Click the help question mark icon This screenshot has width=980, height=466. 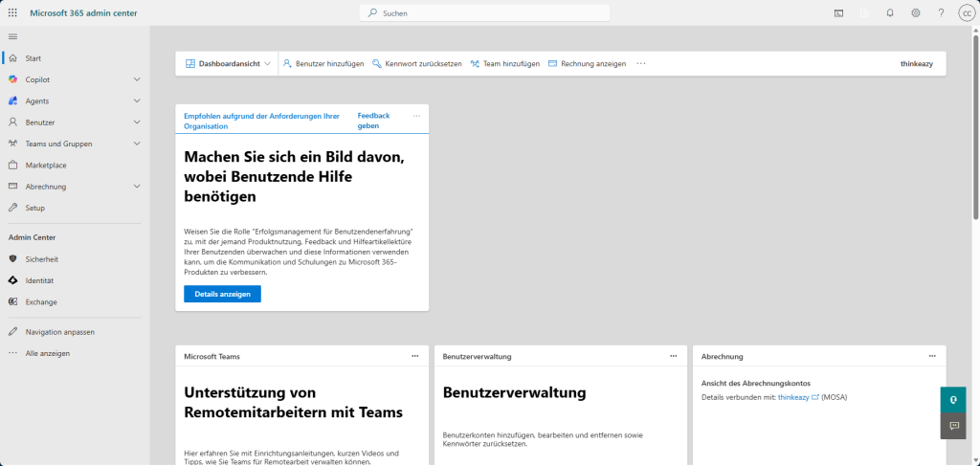point(941,13)
